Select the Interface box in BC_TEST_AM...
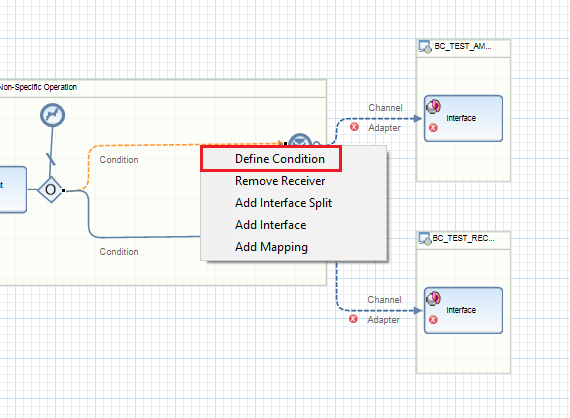The image size is (570, 418). 463,118
